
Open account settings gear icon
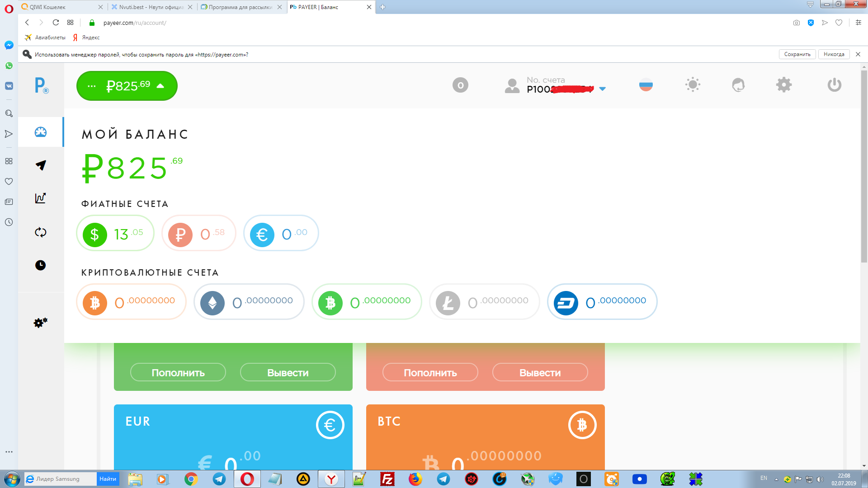tap(784, 84)
